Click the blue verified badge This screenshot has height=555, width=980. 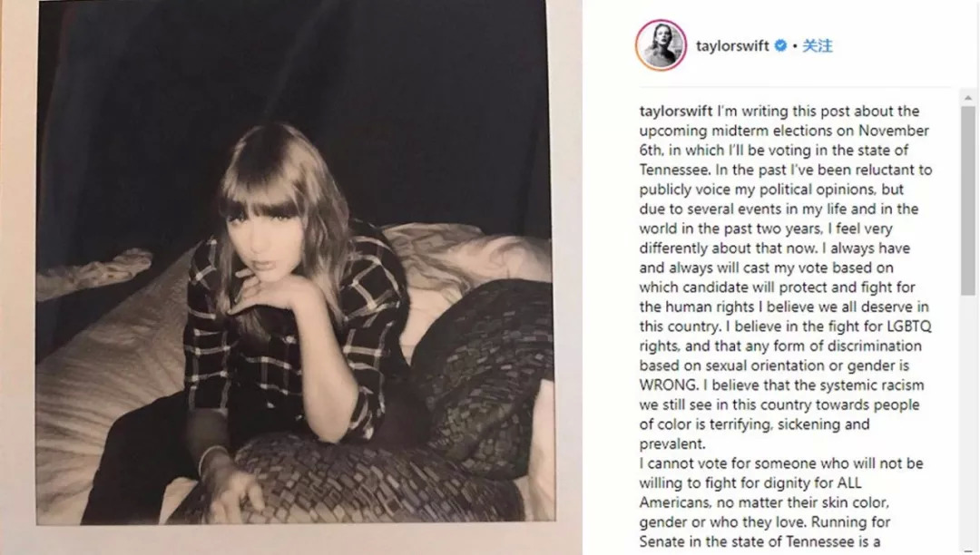(780, 45)
